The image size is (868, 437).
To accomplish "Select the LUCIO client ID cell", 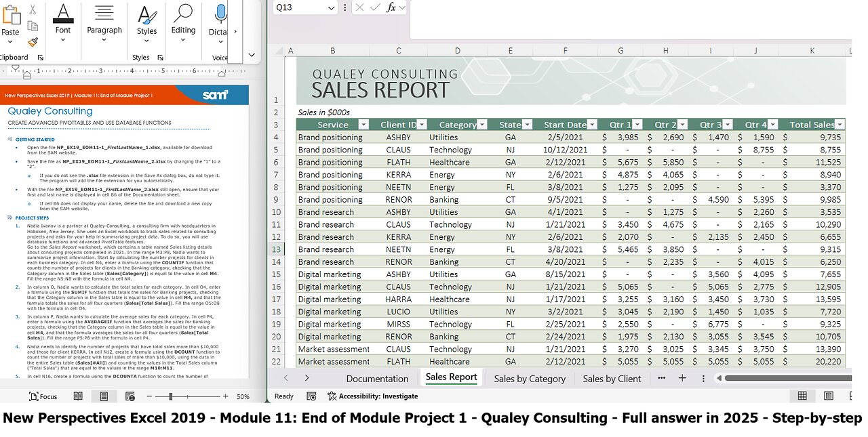I will point(398,312).
